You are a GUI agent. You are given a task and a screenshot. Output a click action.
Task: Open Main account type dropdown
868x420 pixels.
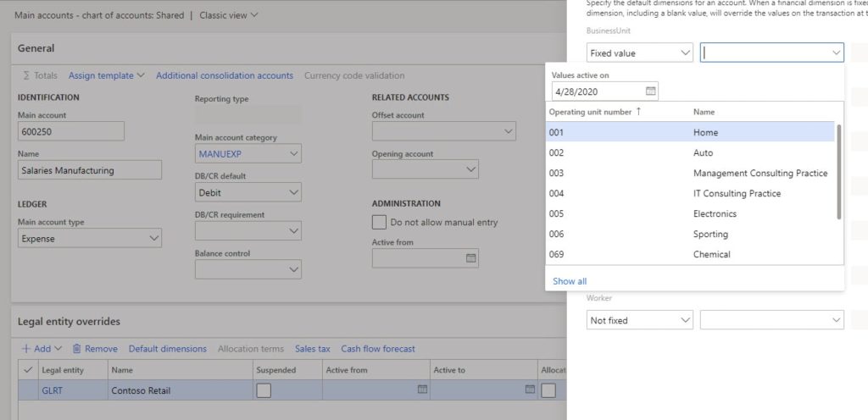(154, 238)
